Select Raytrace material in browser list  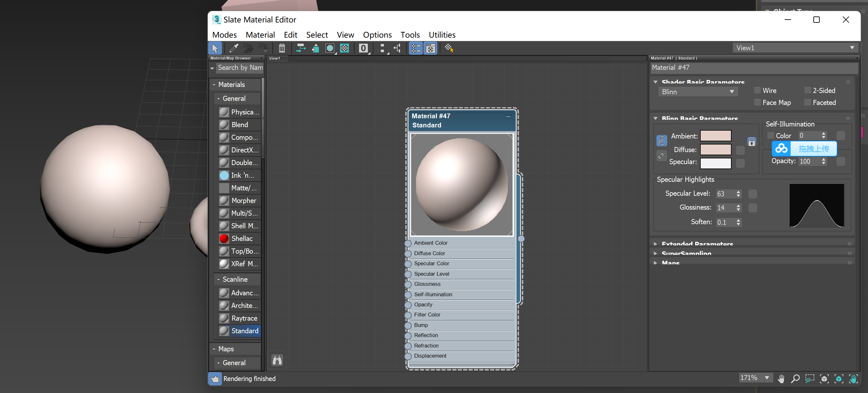tap(244, 318)
